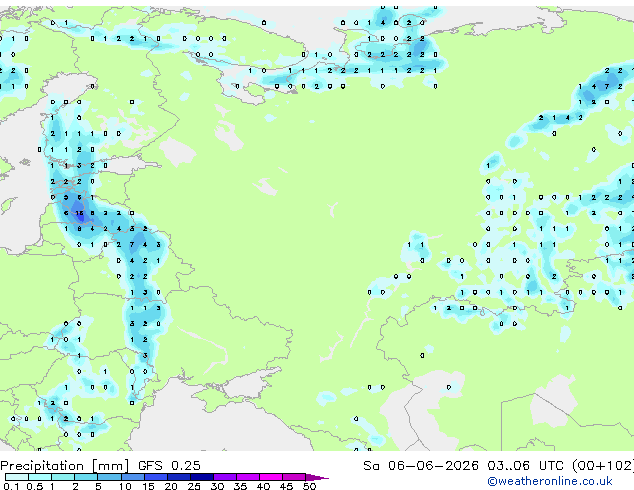Click the "40" legend scale label
634x490 pixels.
[263, 486]
